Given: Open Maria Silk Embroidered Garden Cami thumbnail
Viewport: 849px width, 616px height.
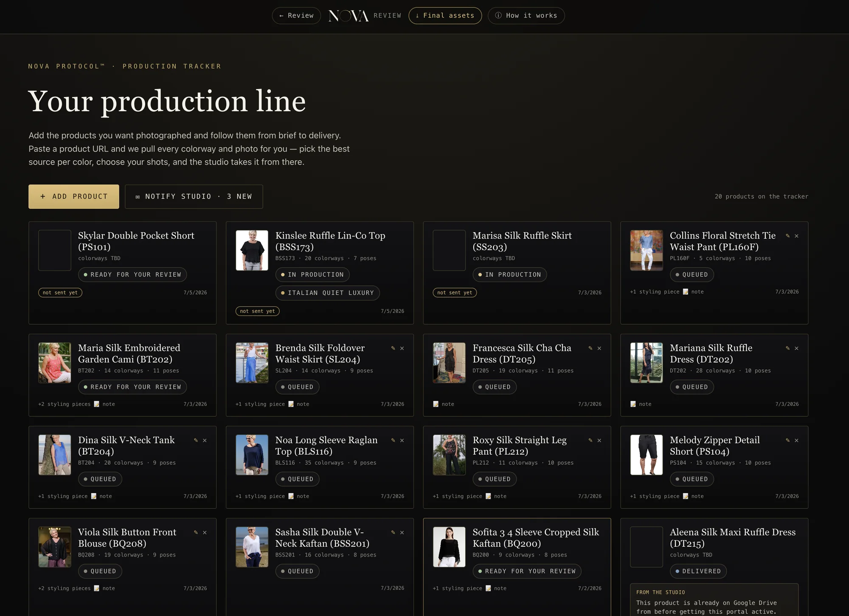Looking at the screenshot, I should click(55, 363).
